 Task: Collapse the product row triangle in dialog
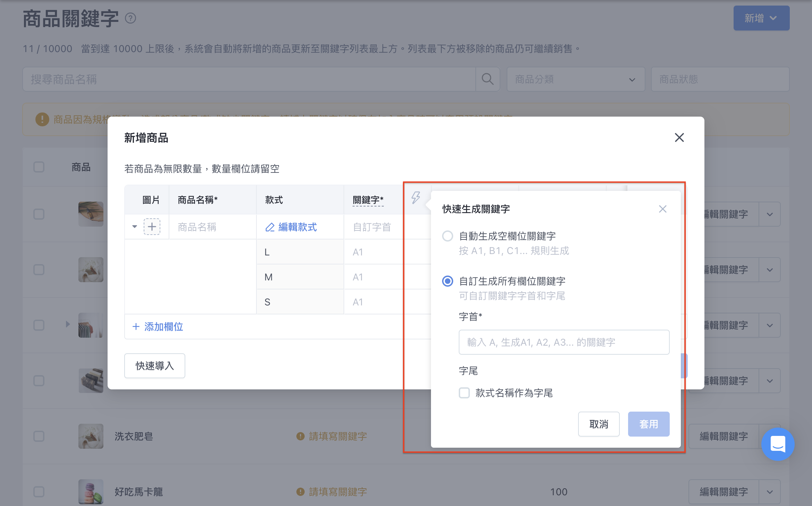coord(135,227)
